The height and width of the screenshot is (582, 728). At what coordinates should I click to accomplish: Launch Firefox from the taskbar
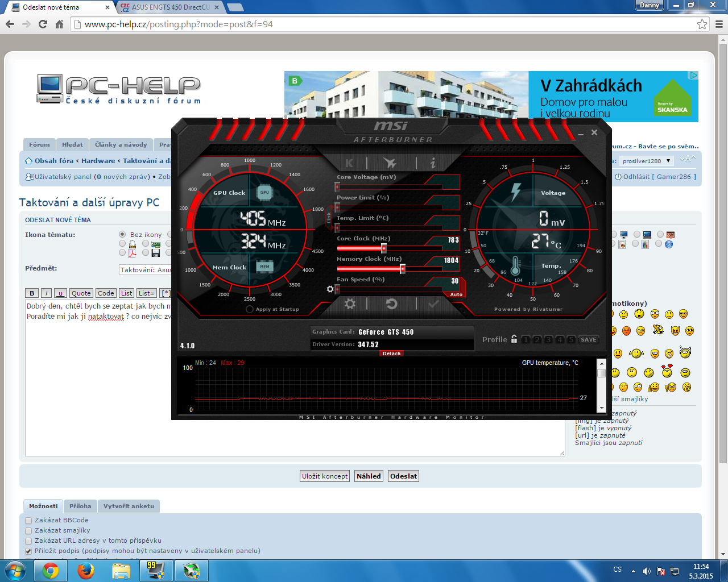[x=86, y=570]
